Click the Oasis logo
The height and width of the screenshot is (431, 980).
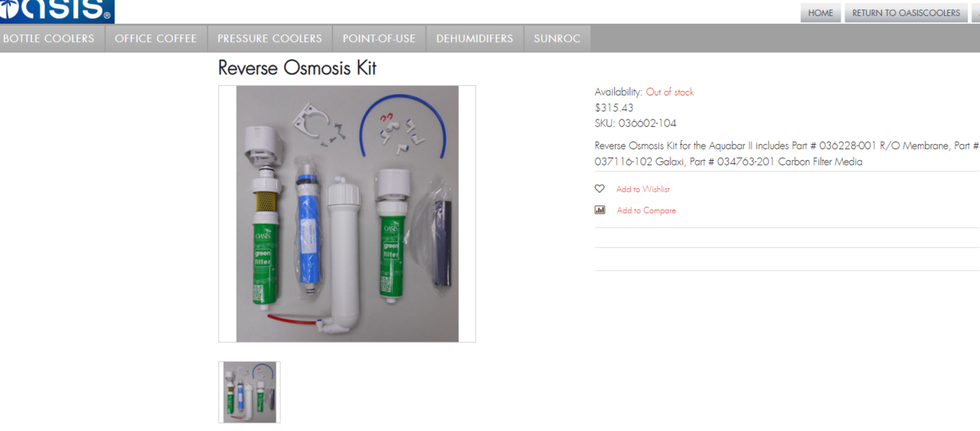pyautogui.click(x=57, y=11)
